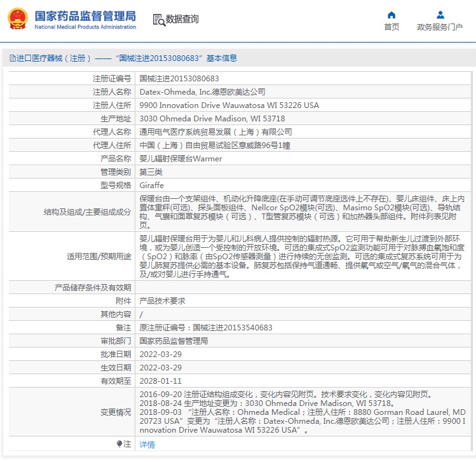Screen dimensions: 476x460
Task: Click the 生产地址 label
Action: (x=116, y=119)
